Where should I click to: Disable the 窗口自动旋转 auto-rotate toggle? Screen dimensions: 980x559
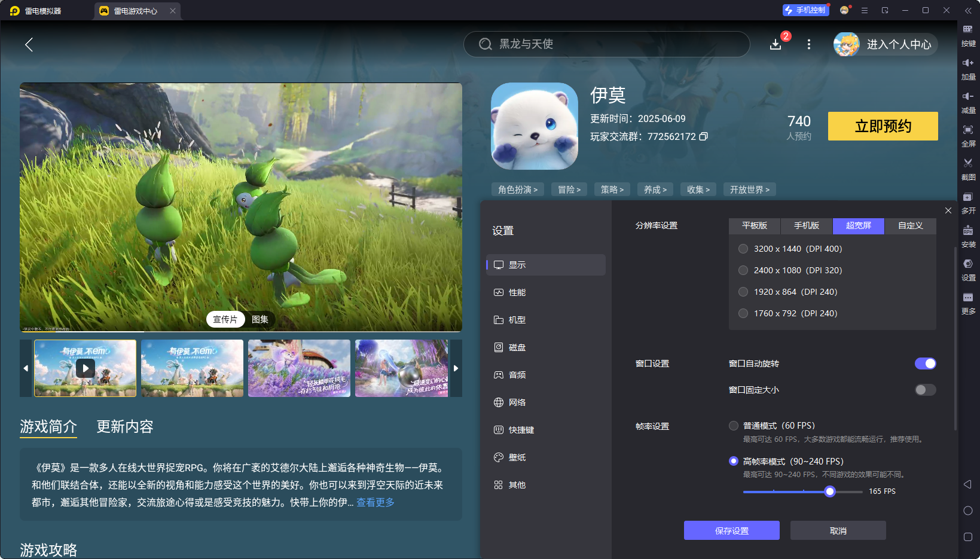(924, 363)
